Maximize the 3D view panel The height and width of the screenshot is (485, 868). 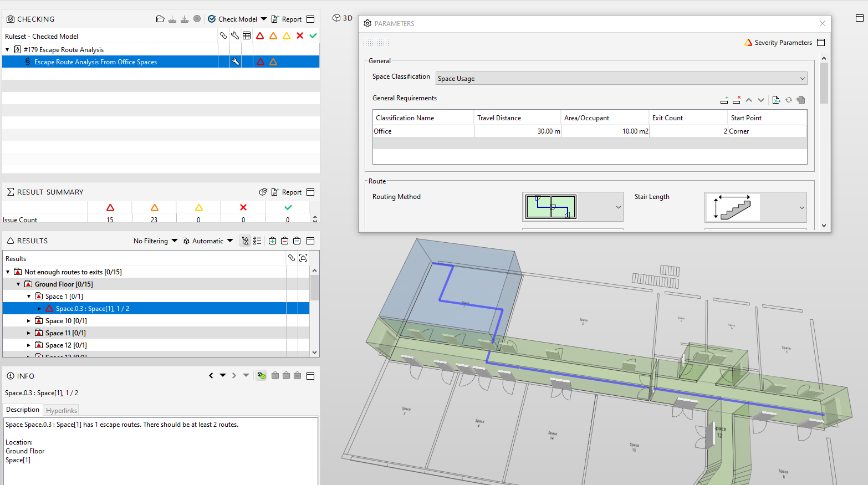[x=860, y=18]
